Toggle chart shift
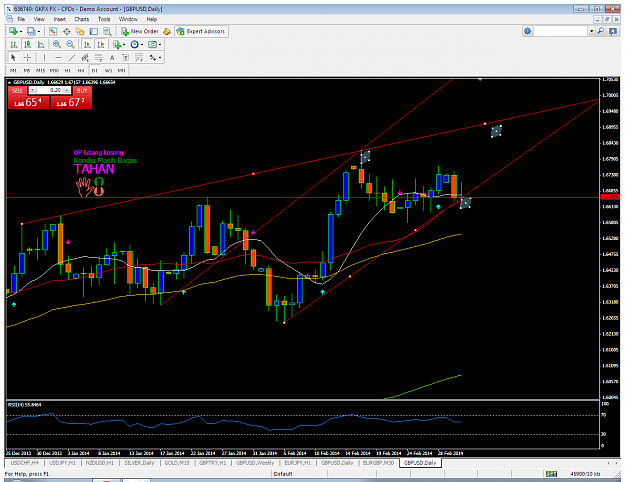 (x=101, y=45)
